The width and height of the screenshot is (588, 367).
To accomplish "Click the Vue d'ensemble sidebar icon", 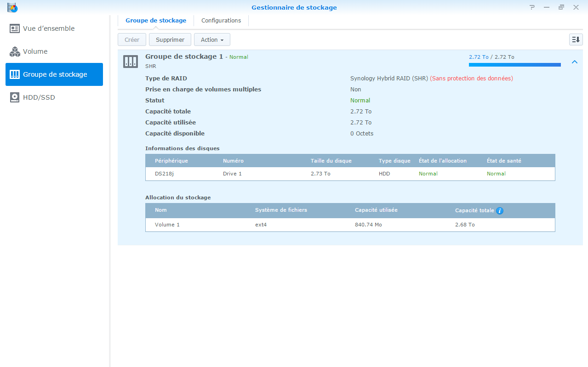I will coord(15,28).
